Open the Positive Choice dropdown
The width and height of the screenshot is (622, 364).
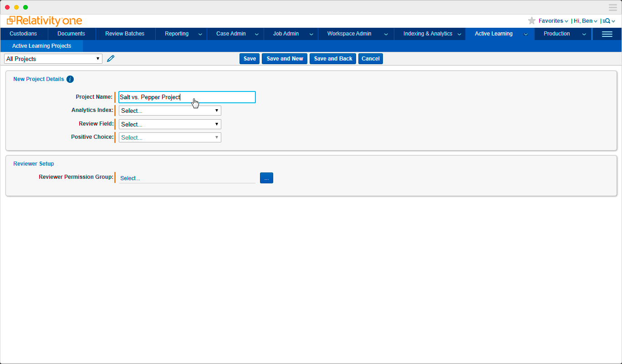(x=170, y=137)
